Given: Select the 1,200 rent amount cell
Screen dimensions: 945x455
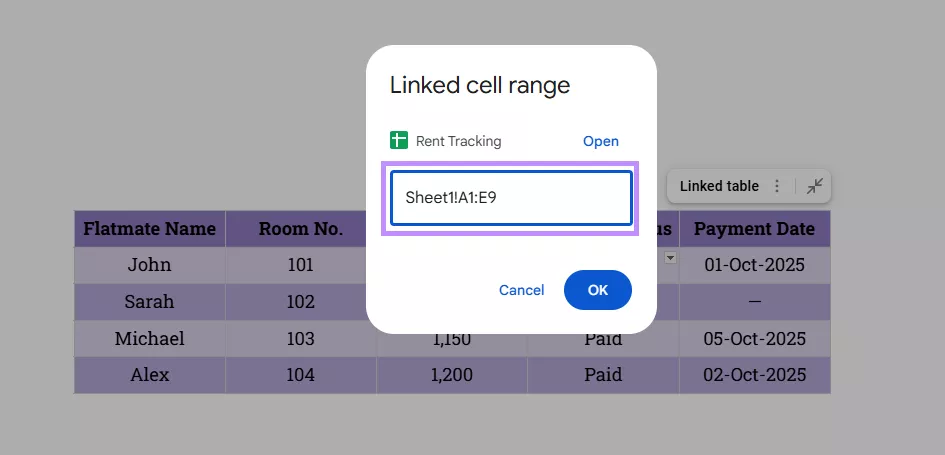Looking at the screenshot, I should pyautogui.click(x=452, y=376).
